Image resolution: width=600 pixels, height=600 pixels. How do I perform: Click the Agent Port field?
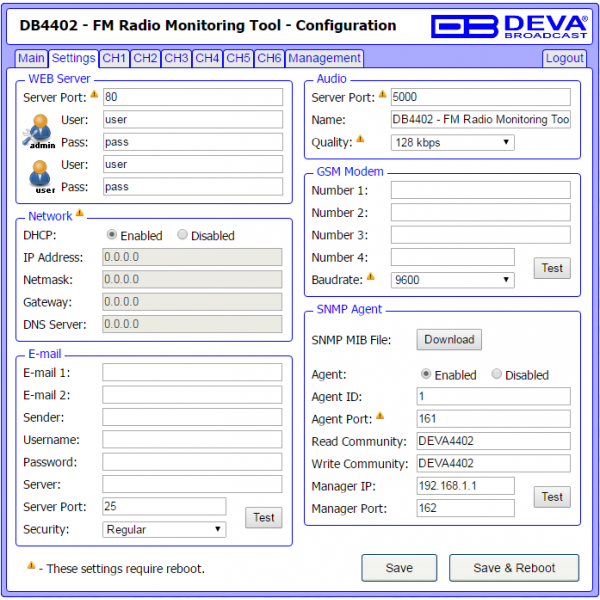(494, 419)
